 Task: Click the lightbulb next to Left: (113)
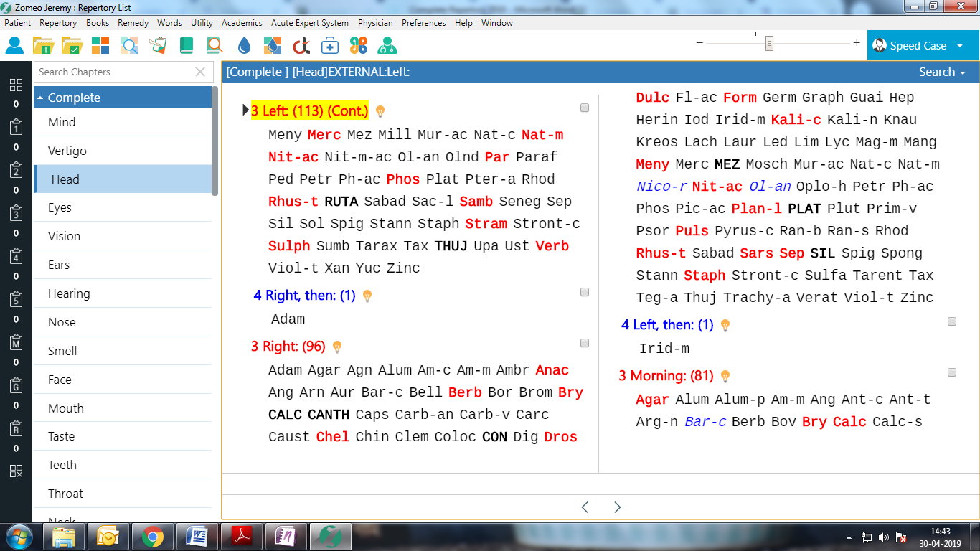click(380, 111)
